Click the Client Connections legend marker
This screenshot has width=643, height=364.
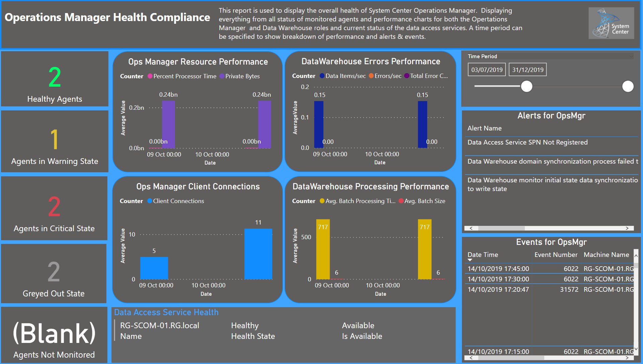[150, 201]
